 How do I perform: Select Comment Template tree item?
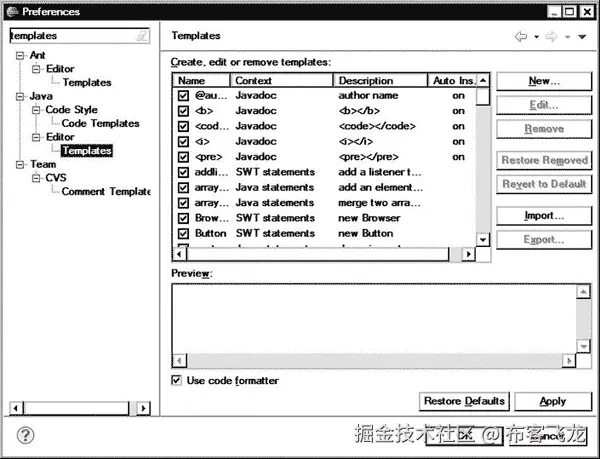tap(106, 191)
